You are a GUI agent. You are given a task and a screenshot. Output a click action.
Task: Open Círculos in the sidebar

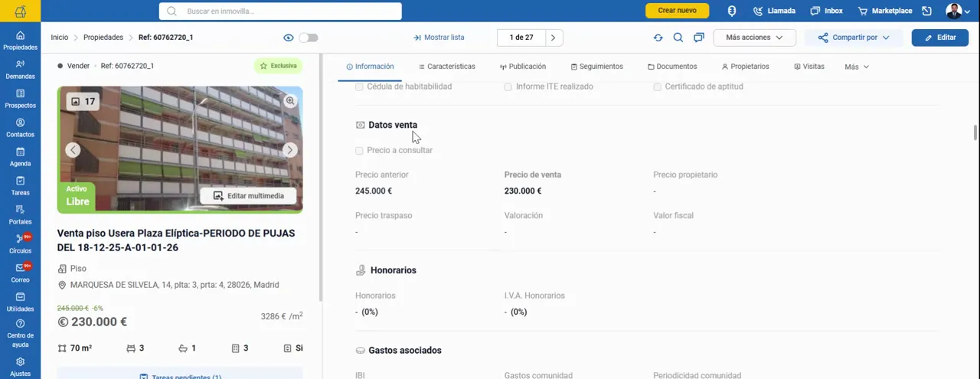[20, 244]
